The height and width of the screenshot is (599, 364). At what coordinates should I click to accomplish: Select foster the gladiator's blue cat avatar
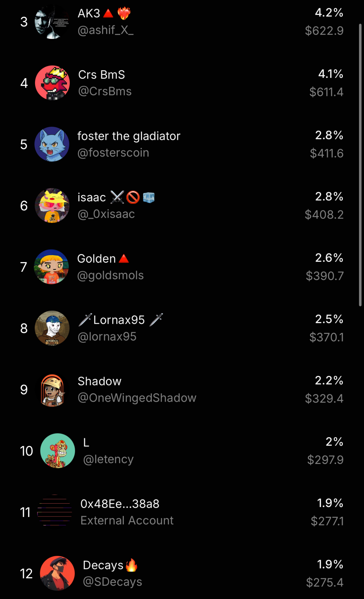click(x=52, y=144)
